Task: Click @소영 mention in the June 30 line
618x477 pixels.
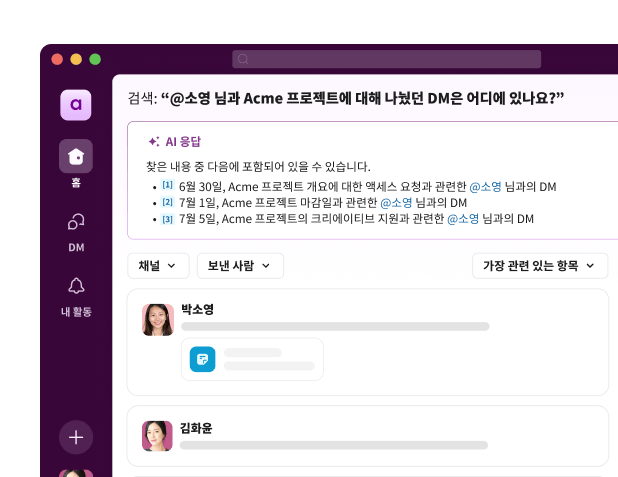Action: 485,186
